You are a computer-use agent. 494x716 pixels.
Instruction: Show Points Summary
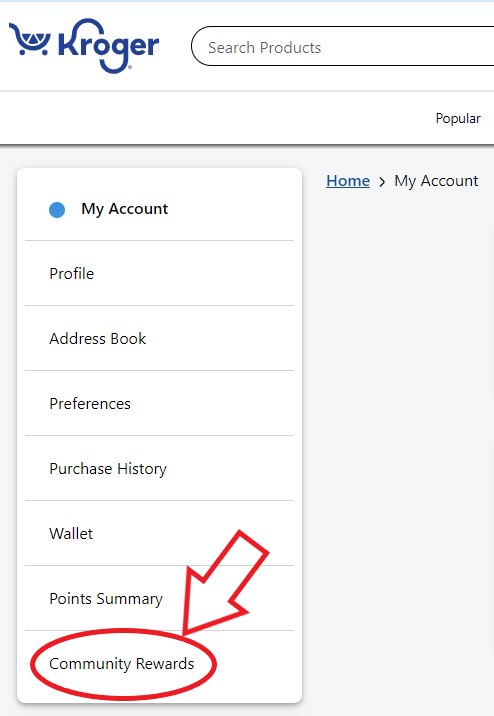click(x=159, y=598)
